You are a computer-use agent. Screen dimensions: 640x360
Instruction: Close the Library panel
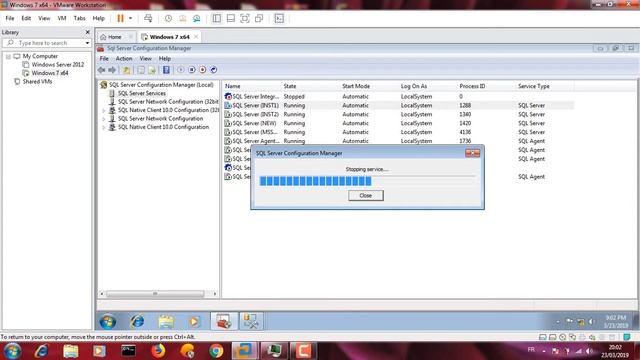[87, 32]
